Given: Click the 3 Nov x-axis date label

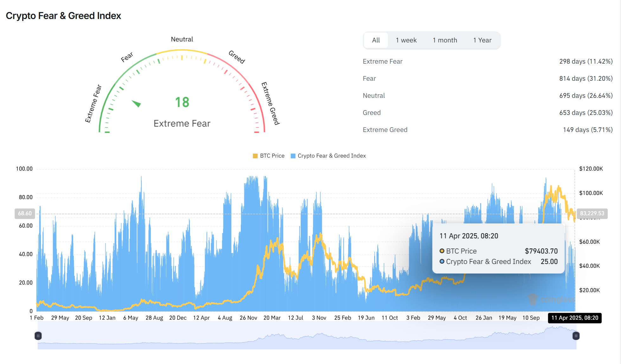Looking at the screenshot, I should click(319, 318).
